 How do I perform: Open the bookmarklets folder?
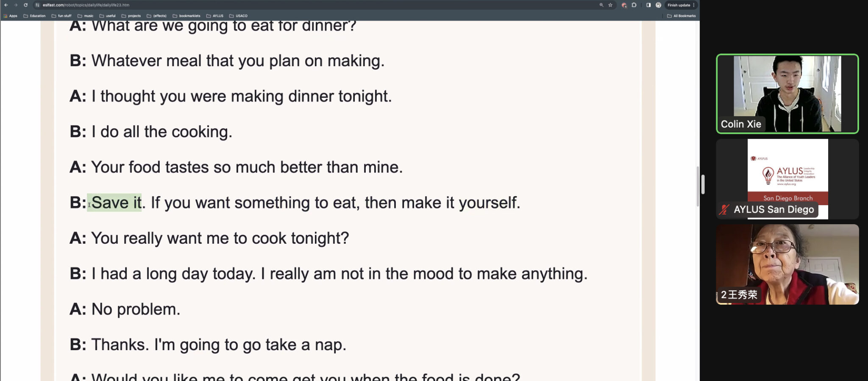point(186,16)
